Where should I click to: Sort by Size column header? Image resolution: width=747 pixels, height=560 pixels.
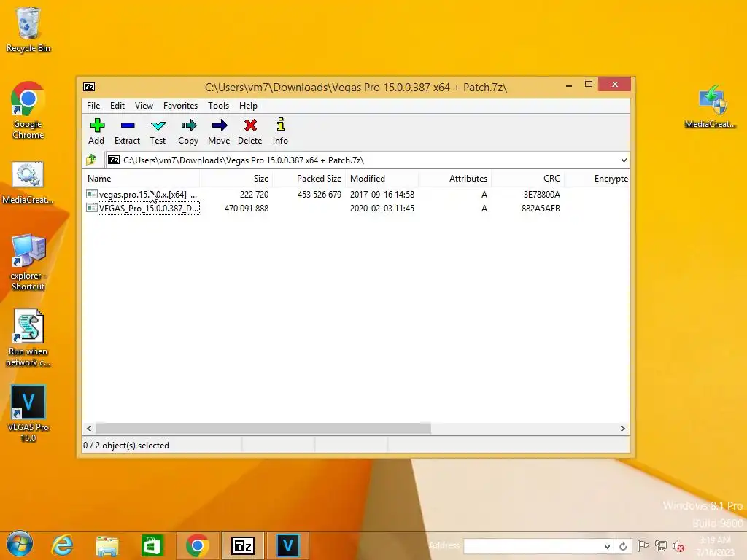pos(236,179)
